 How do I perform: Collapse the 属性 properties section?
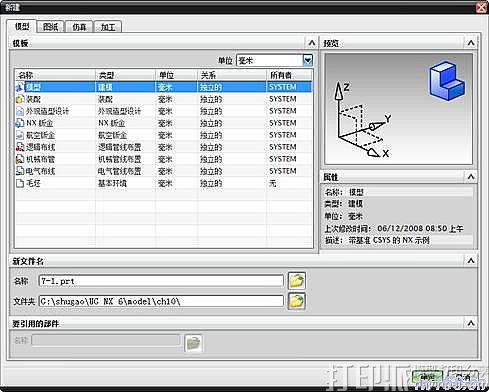tap(471, 177)
